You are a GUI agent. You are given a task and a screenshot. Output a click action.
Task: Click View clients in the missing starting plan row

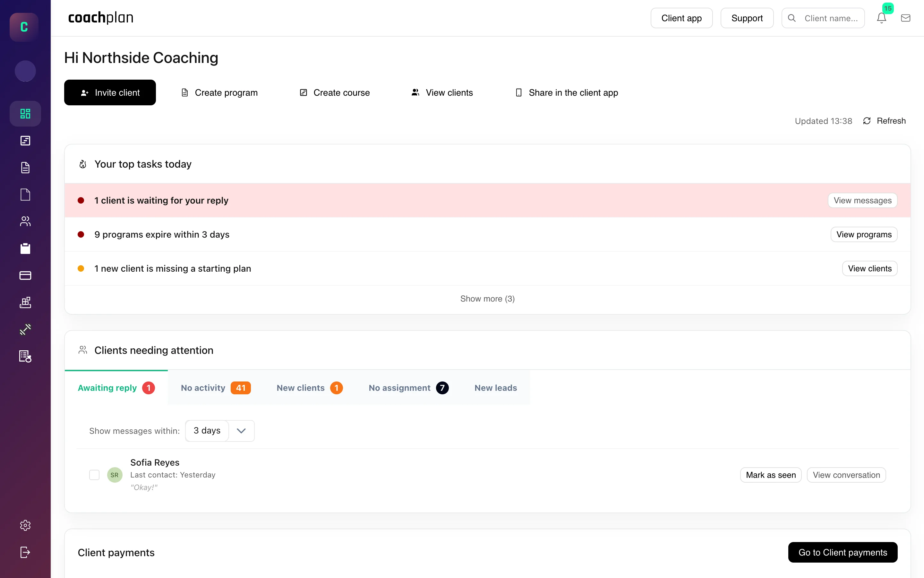[x=869, y=268]
